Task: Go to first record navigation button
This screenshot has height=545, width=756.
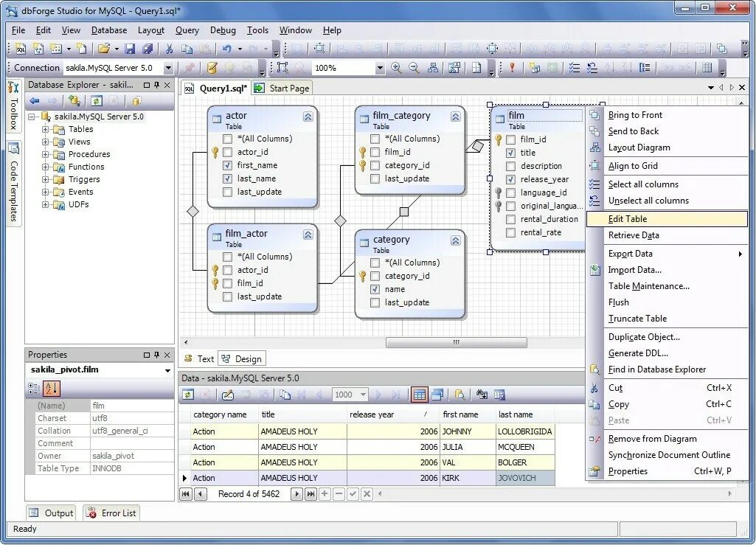Action: tap(186, 494)
